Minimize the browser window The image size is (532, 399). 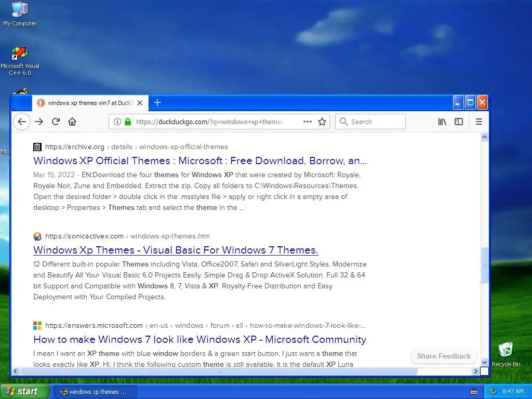pos(458,102)
